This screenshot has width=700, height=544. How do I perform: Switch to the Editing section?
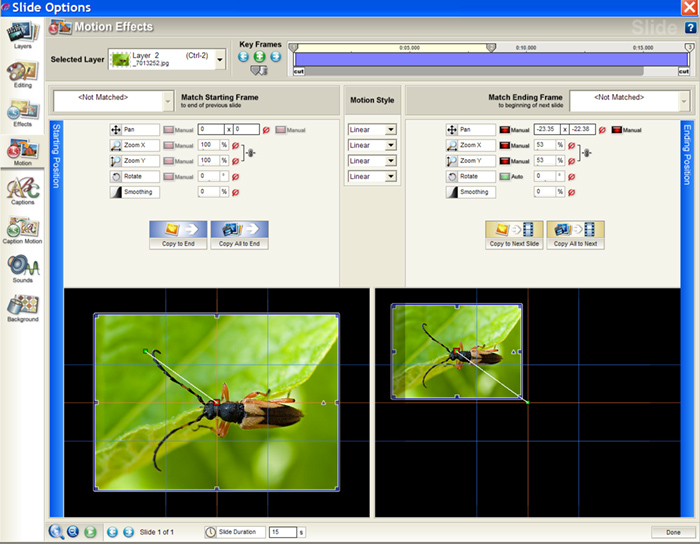tap(22, 74)
